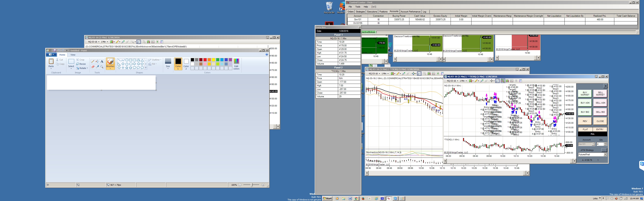Pick the five-point star shape

pos(127,68)
